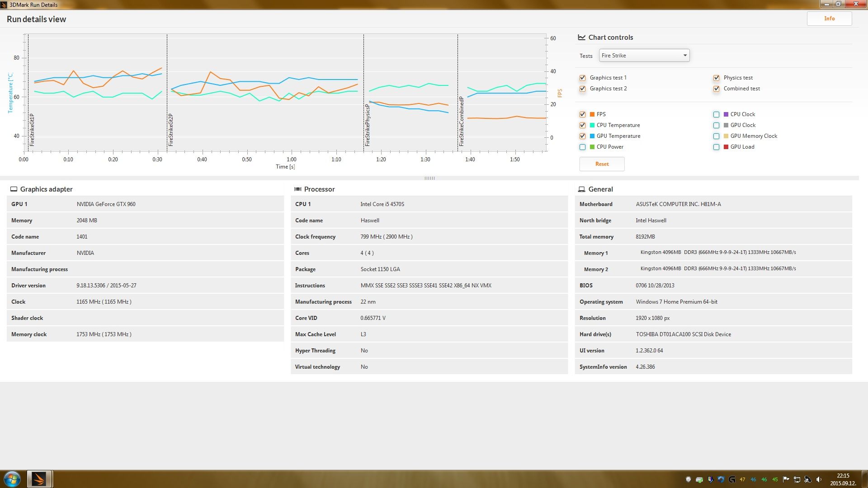The width and height of the screenshot is (868, 488).
Task: Click the Clock frequency 799 MHz value
Action: pos(387,237)
